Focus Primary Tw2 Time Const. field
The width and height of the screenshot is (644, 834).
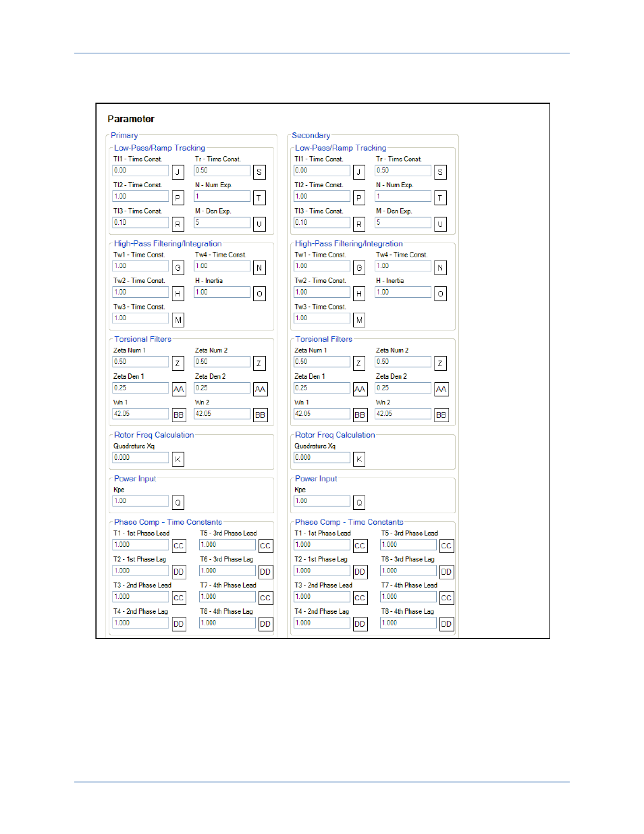coord(140,292)
